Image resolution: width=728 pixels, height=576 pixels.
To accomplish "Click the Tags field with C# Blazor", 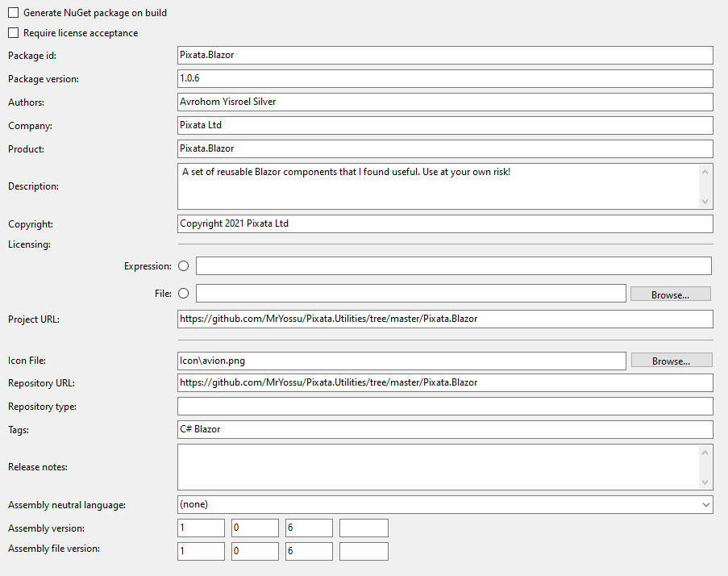I will 445,430.
